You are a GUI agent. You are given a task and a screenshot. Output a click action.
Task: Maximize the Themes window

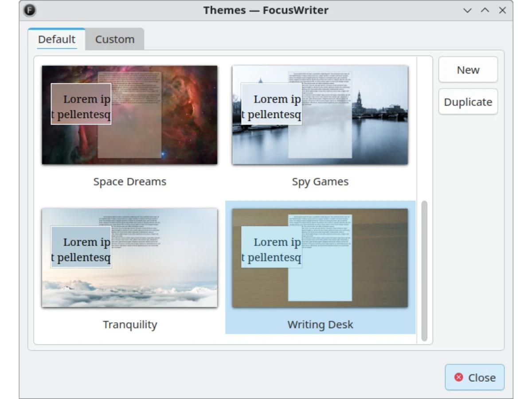coord(485,10)
